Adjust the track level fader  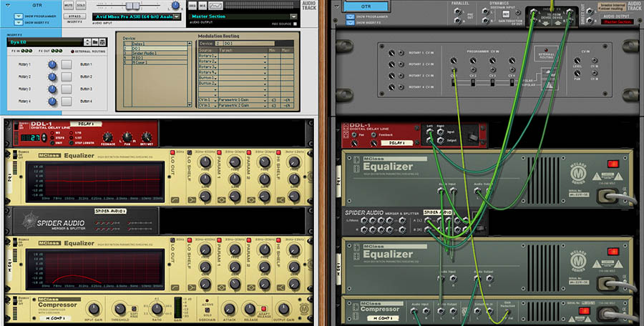pos(132,6)
